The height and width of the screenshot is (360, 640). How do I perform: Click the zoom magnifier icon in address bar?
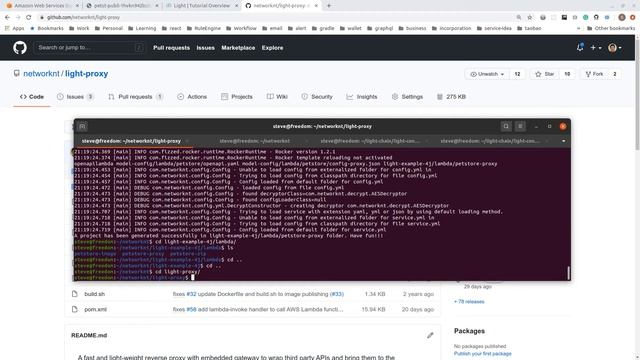519,17
